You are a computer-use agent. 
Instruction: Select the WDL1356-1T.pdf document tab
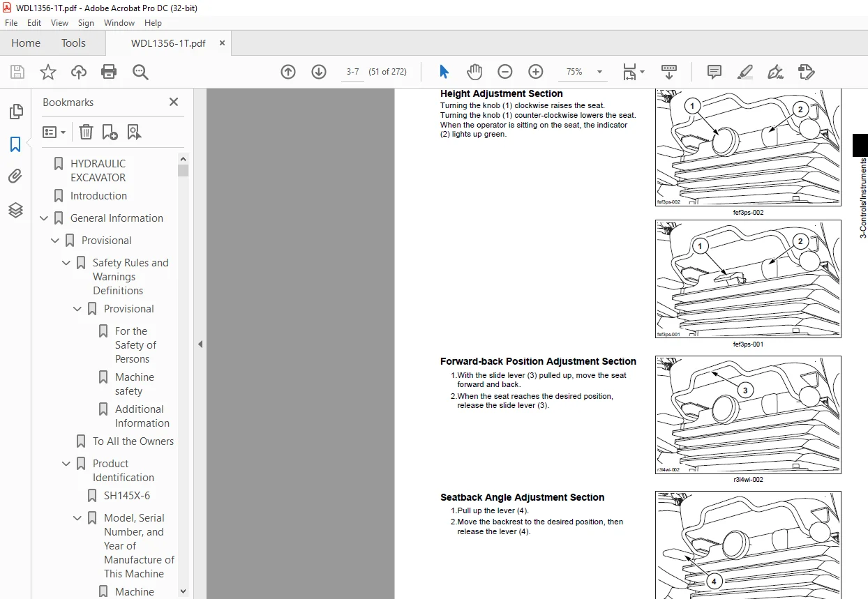click(x=168, y=43)
